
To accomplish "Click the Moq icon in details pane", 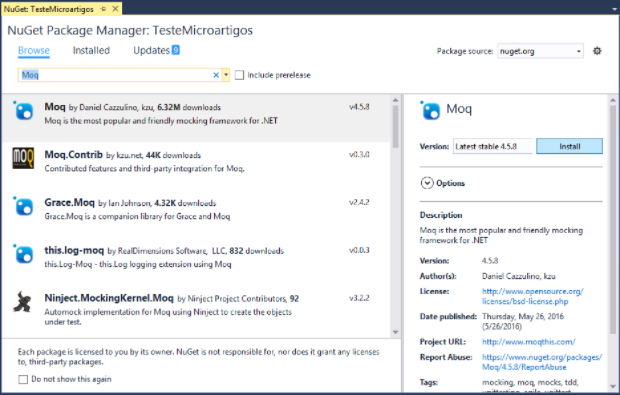I will [430, 110].
